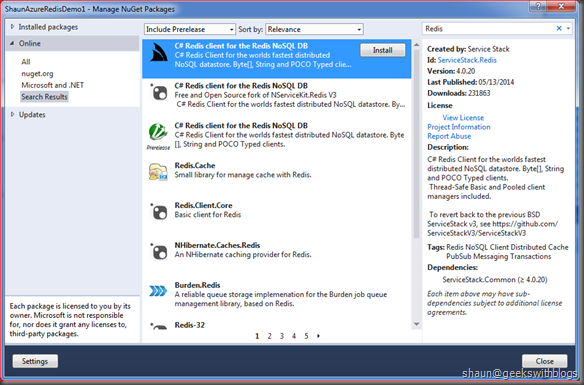This screenshot has width=584, height=385.
Task: Click the Burden.Redis blue arrows icon
Action: (x=158, y=291)
